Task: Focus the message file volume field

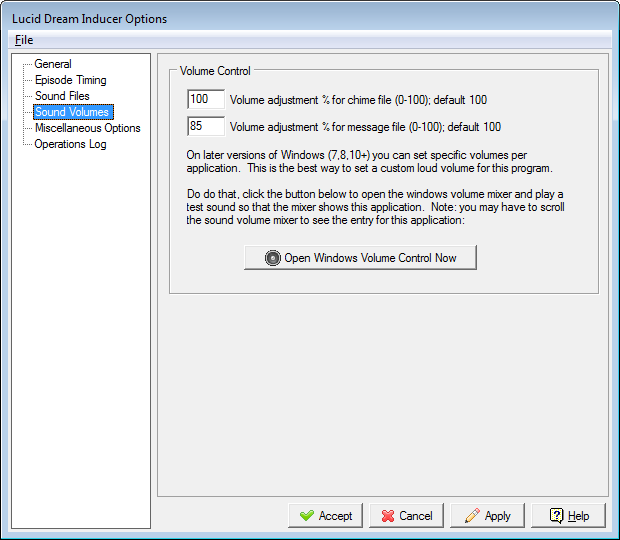Action: pos(205,127)
